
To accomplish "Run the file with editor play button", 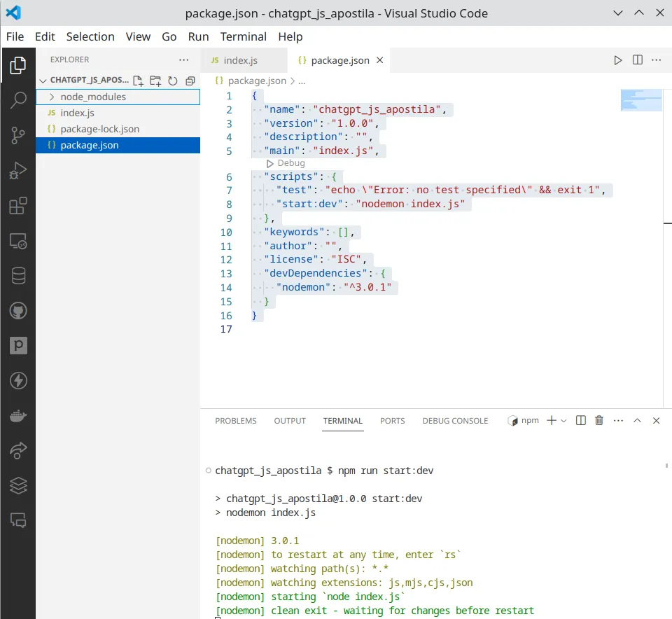I will click(617, 60).
